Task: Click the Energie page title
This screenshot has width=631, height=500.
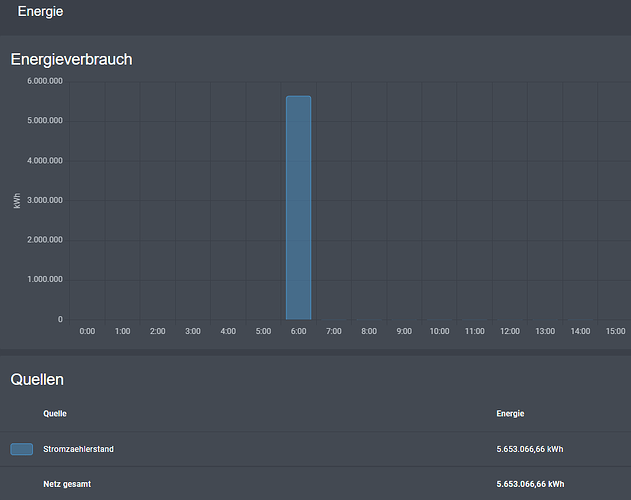Action: 42,12
